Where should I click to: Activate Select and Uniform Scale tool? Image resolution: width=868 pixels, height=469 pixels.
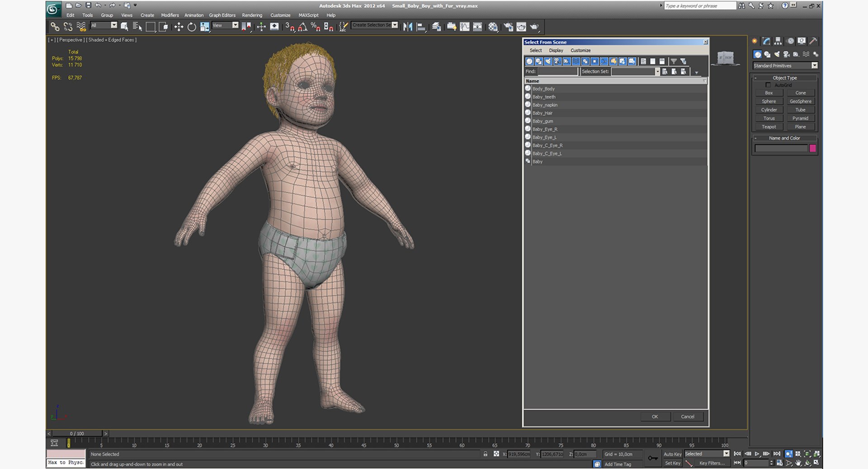click(204, 27)
